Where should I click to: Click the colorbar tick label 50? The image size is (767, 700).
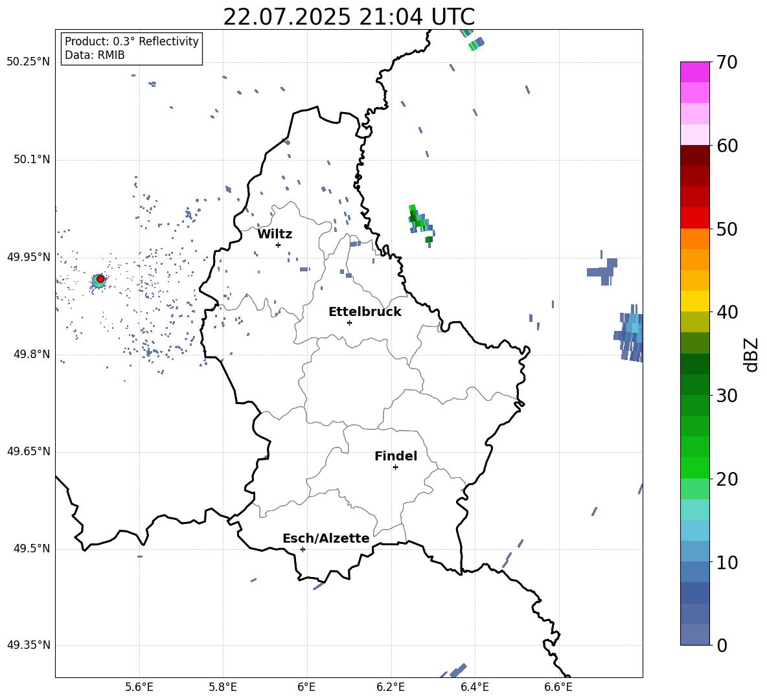727,229
